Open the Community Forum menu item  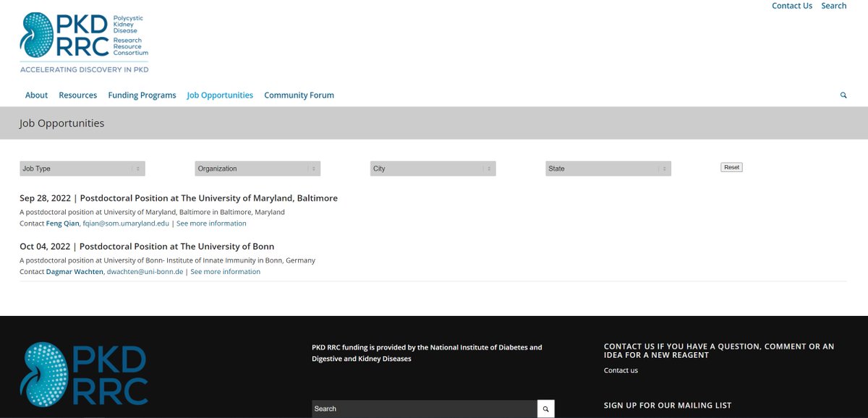pos(299,95)
